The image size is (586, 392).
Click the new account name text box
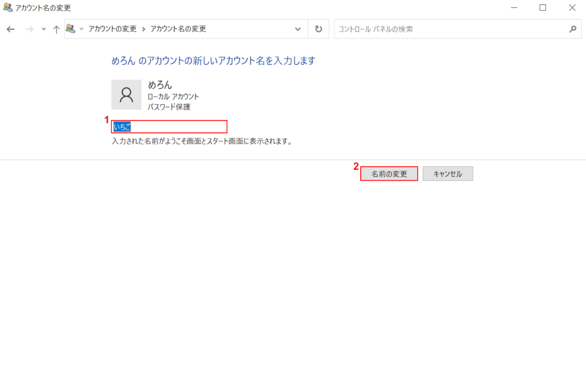click(170, 127)
